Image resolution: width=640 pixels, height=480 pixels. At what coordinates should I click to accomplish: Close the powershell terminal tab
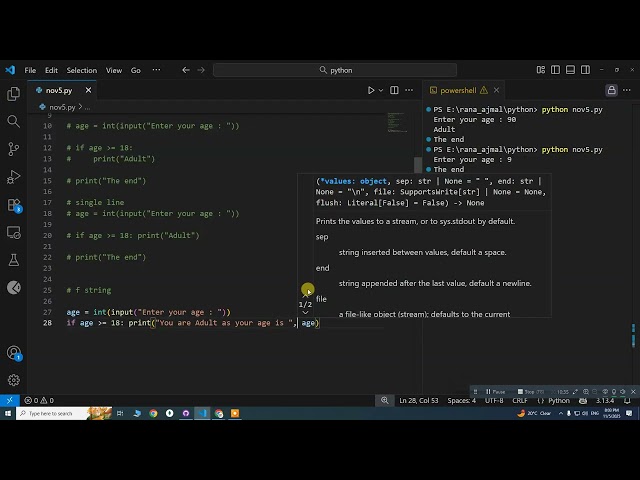tap(496, 90)
